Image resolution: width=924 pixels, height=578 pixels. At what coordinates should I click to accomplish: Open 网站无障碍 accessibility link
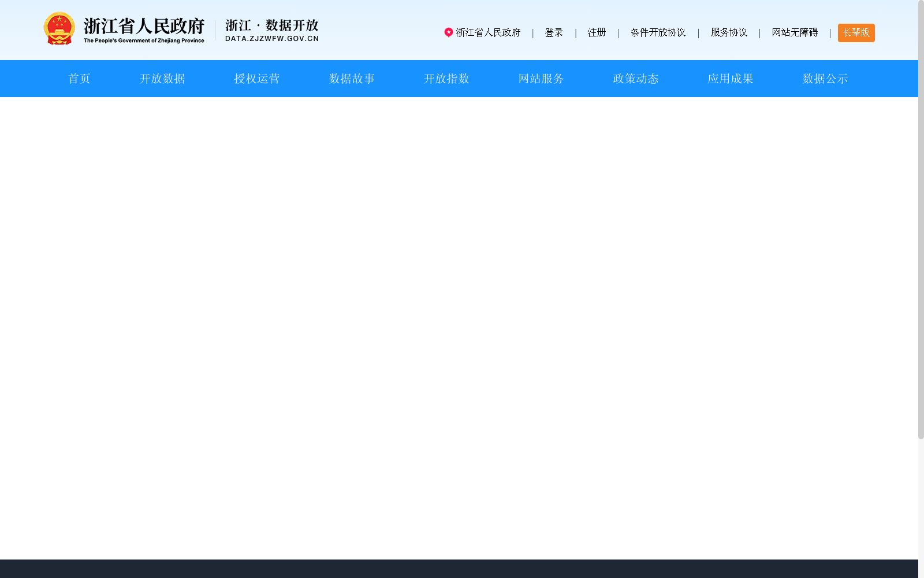(795, 32)
